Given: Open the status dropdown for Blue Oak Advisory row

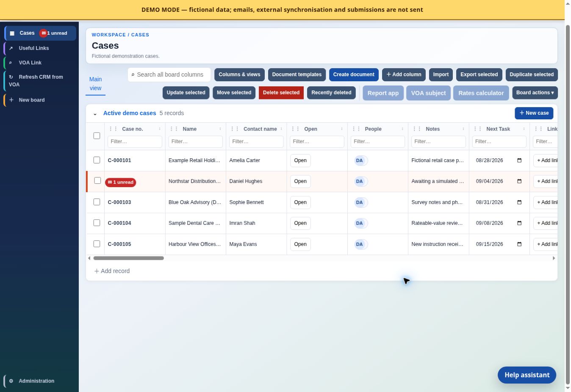Looking at the screenshot, I should [300, 202].
